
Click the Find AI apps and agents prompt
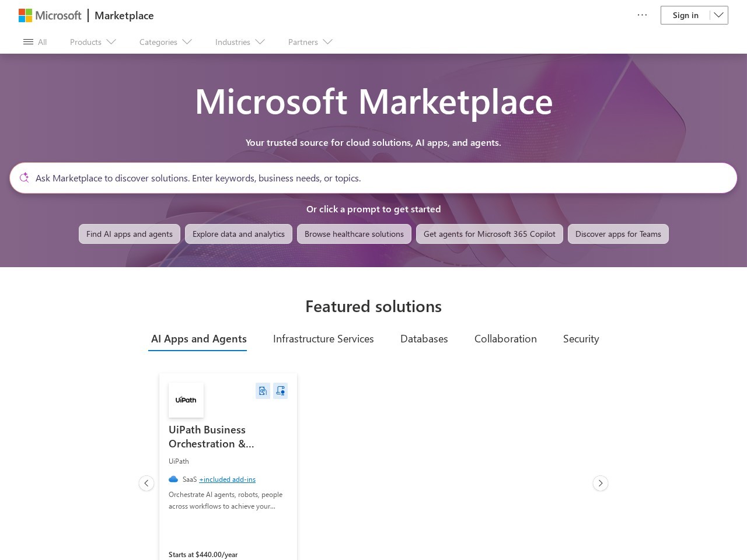130,234
